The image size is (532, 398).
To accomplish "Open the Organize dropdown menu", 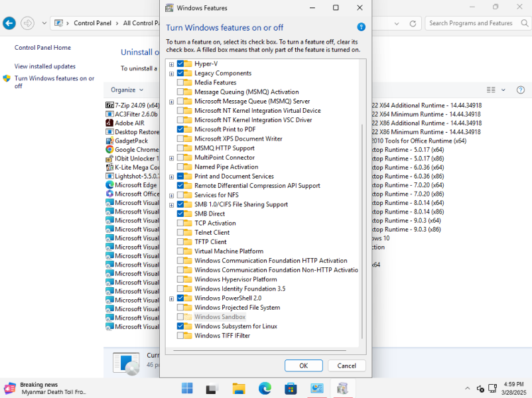I will [x=127, y=90].
